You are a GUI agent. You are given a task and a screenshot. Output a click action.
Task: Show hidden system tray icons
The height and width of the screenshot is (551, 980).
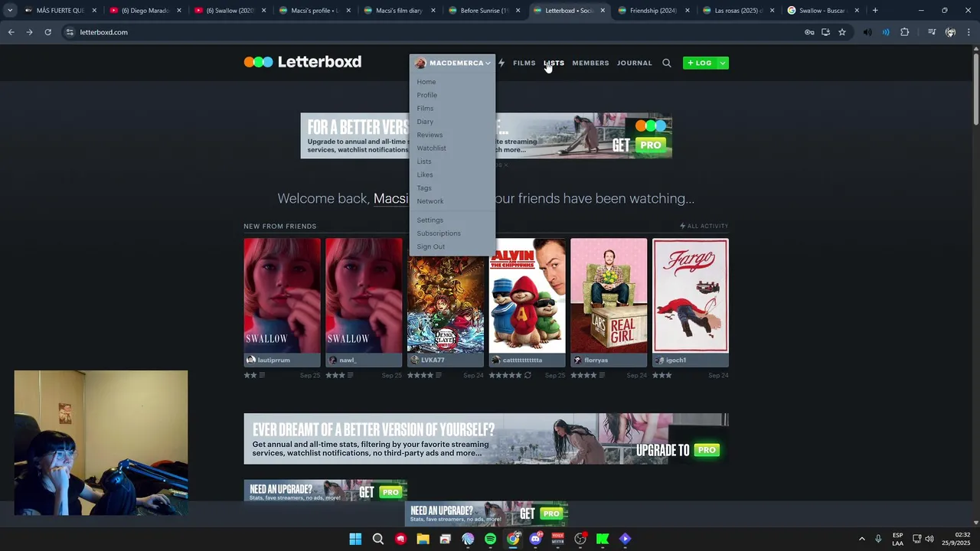tap(861, 539)
